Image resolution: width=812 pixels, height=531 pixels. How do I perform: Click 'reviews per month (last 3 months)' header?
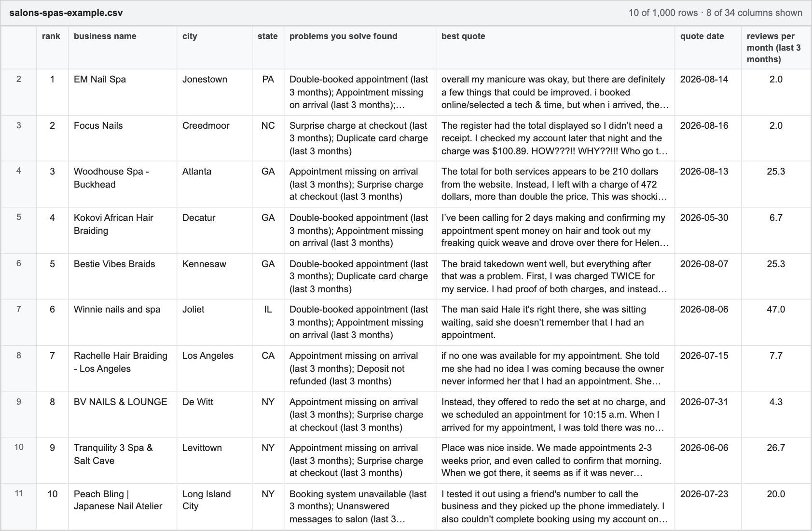(776, 47)
